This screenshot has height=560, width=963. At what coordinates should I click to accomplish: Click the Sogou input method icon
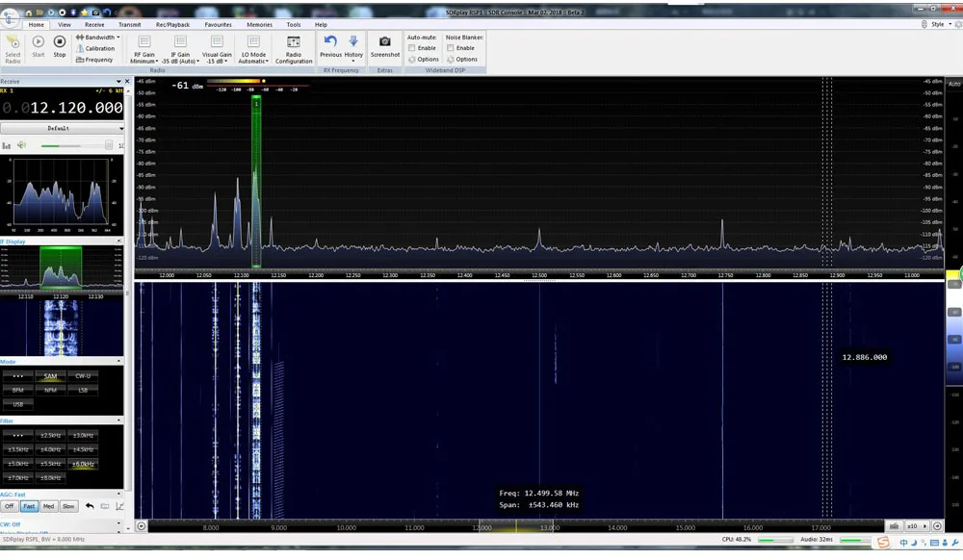coord(883,544)
